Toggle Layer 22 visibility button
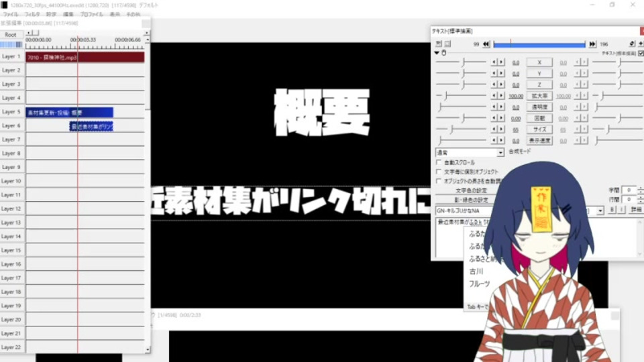This screenshot has height=362, width=644. (x=11, y=347)
